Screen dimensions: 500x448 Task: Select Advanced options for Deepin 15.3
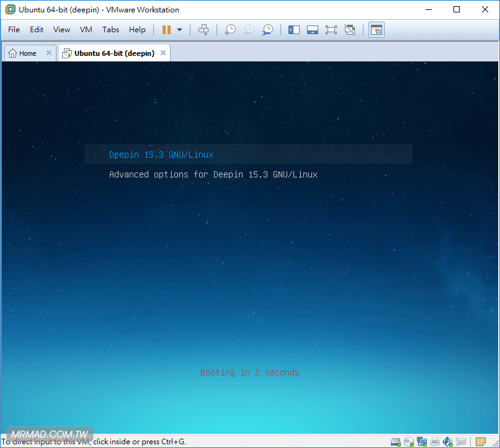coord(213,174)
